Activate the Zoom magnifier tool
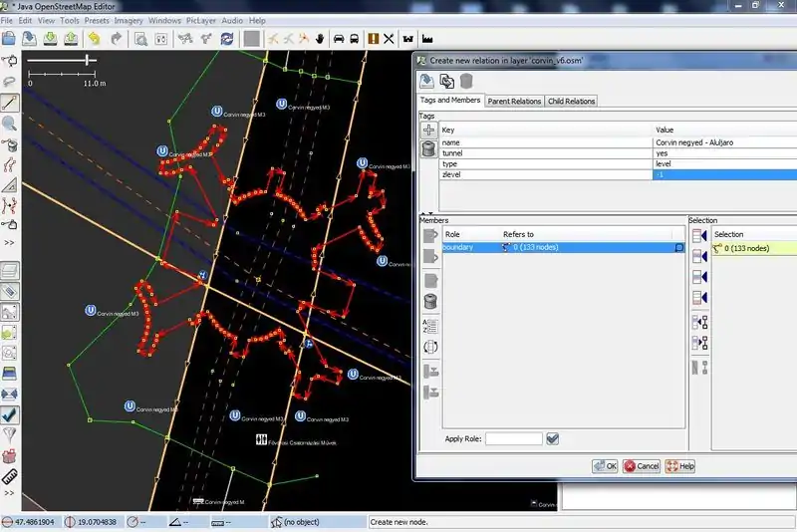The image size is (797, 532). (9, 124)
